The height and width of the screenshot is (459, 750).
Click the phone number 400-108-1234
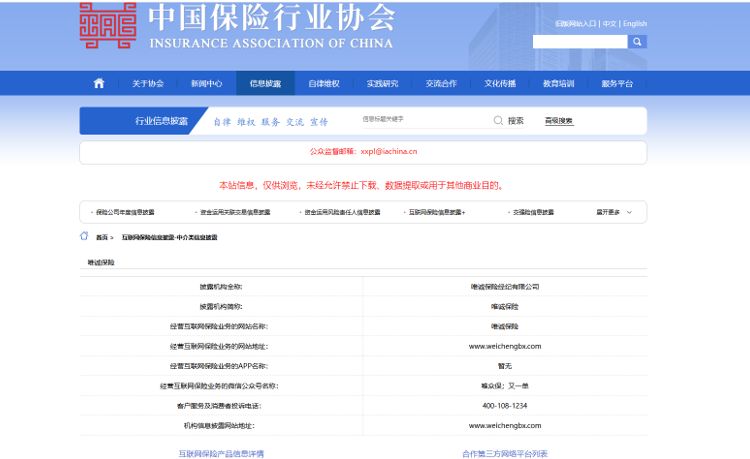click(x=505, y=405)
